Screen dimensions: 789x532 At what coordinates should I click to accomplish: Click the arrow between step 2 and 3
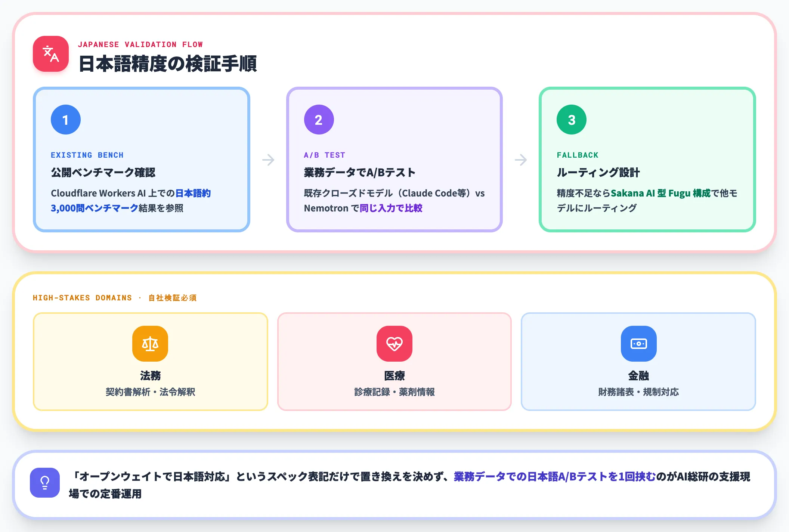click(x=521, y=160)
